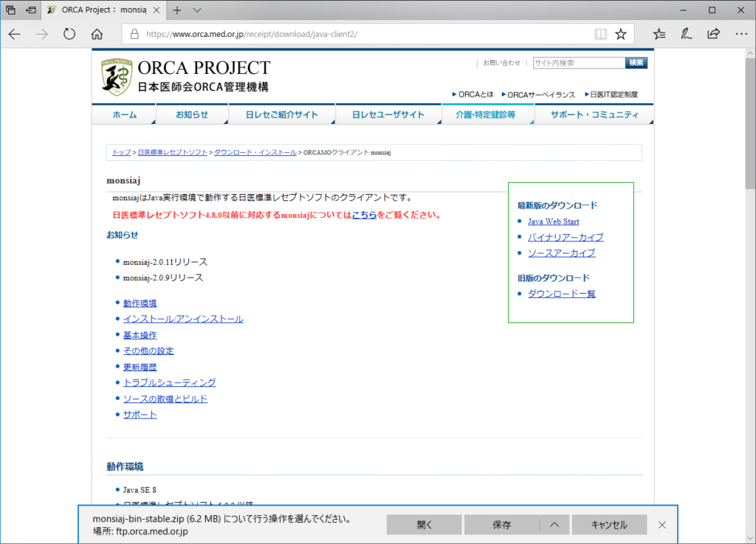Open 更新履歴 link

(140, 367)
